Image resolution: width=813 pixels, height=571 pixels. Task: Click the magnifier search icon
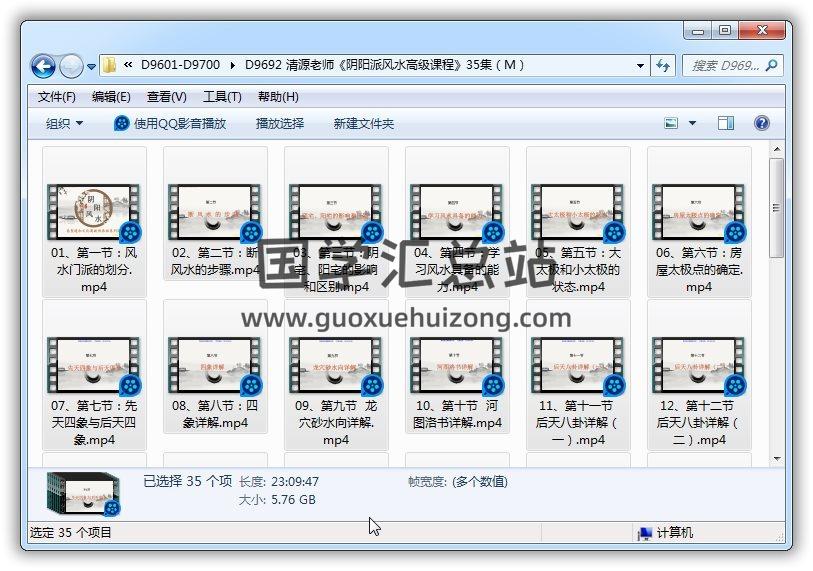[772, 66]
